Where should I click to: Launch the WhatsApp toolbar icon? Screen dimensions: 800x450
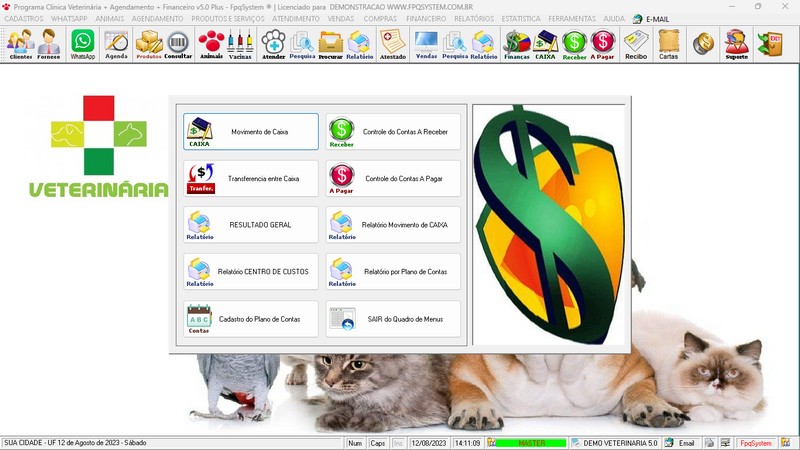tap(83, 44)
